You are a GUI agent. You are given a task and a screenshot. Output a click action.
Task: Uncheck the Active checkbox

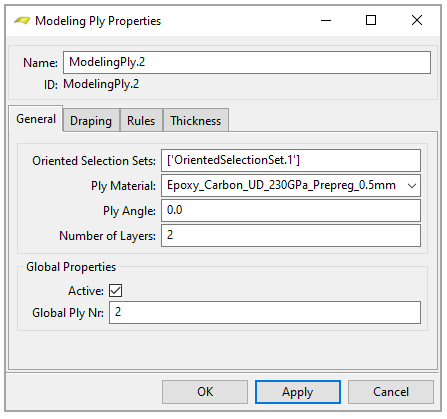115,290
